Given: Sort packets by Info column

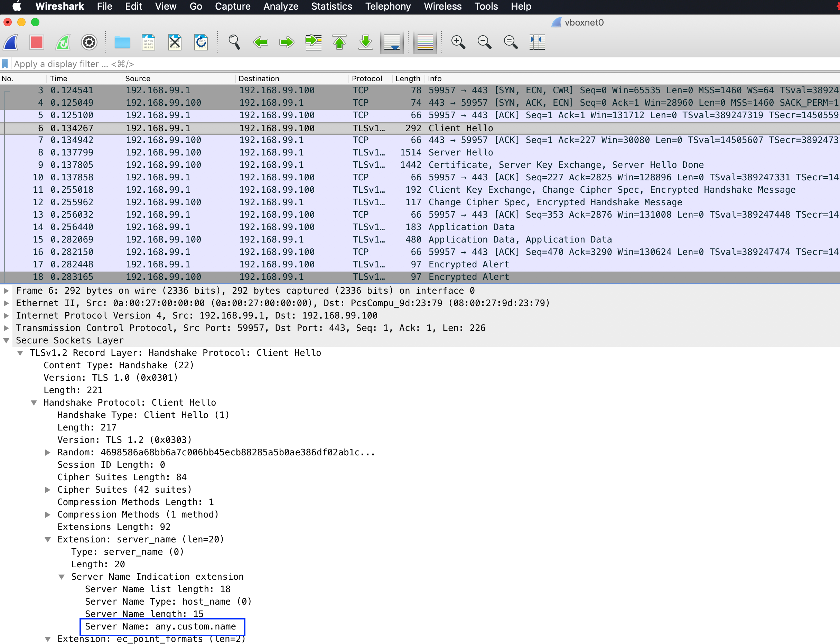Looking at the screenshot, I should click(632, 78).
